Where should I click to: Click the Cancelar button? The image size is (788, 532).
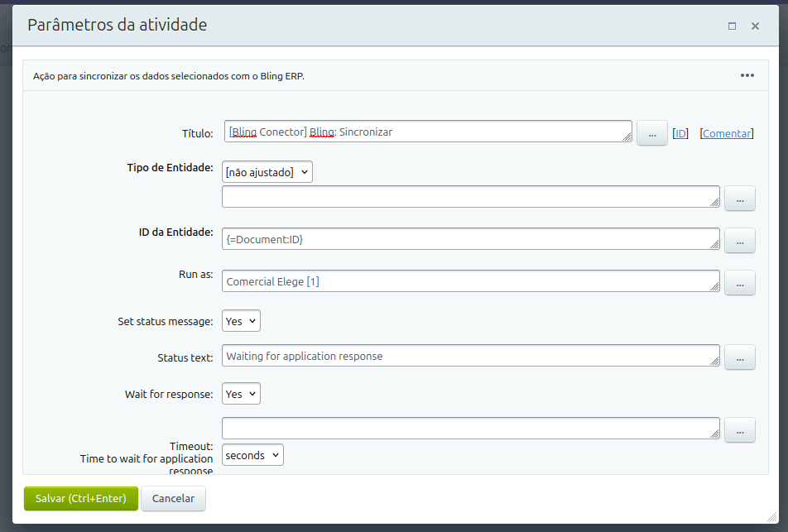pyautogui.click(x=173, y=498)
